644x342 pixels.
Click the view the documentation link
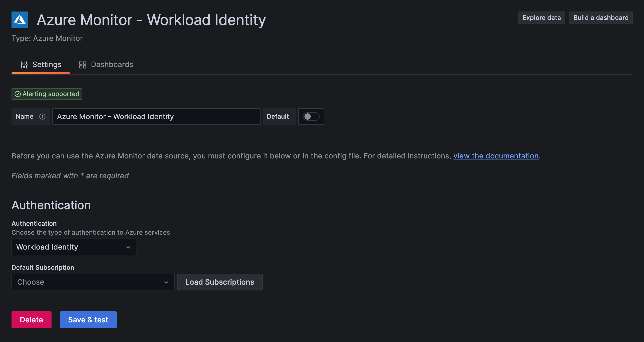495,156
